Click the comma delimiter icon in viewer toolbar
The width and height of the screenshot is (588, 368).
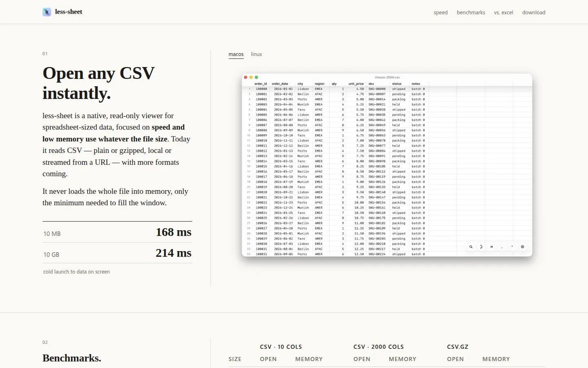pos(502,247)
